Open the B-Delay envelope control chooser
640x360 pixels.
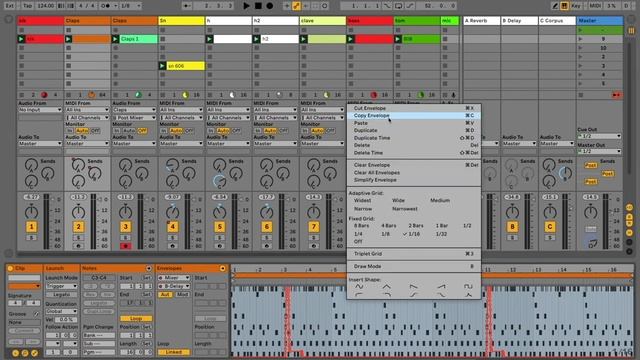point(174,286)
